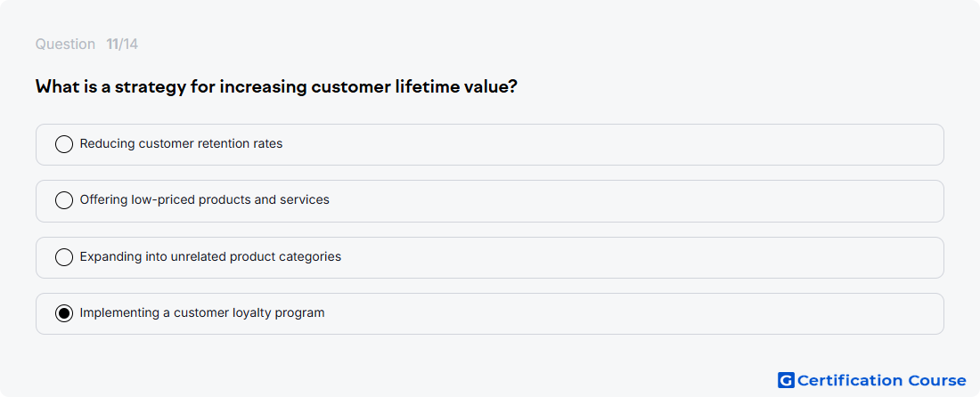Select the 'Reducing customer retention rates' radio button
980x397 pixels.
coord(64,144)
